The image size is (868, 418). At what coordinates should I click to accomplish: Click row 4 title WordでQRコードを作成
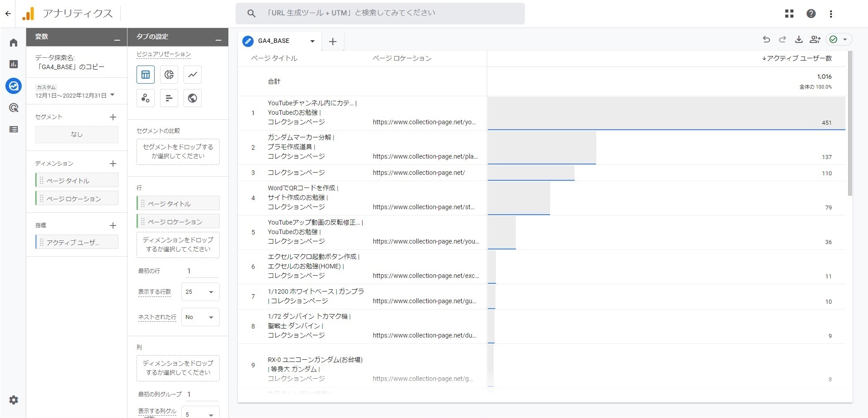coord(303,188)
